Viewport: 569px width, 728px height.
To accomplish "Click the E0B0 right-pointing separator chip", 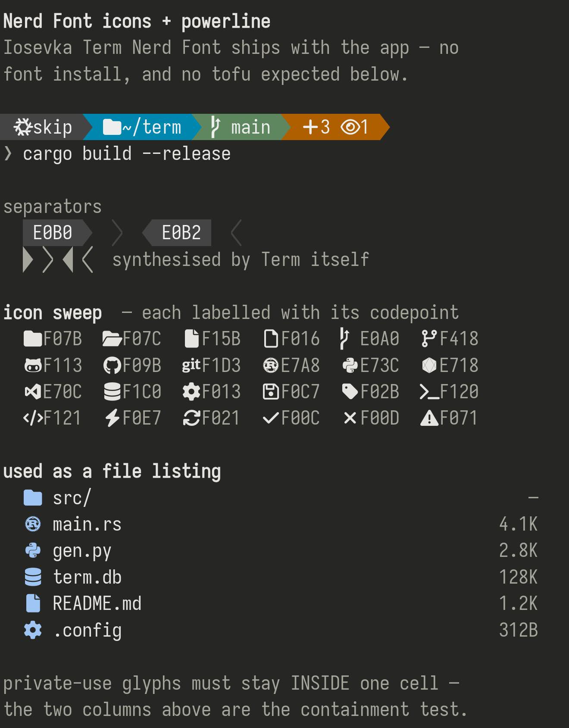I will (x=57, y=233).
